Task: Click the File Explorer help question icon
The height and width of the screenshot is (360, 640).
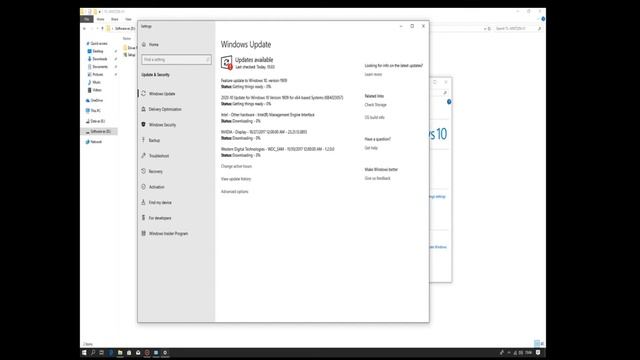Action: [x=543, y=19]
